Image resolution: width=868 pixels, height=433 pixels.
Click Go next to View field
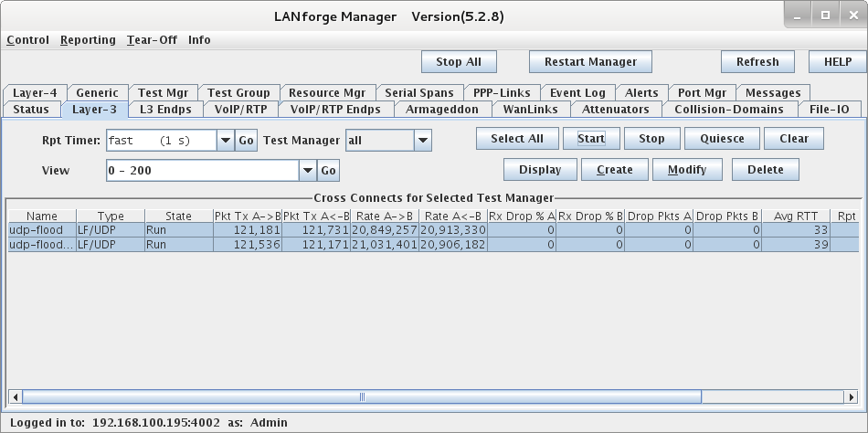pyautogui.click(x=328, y=171)
